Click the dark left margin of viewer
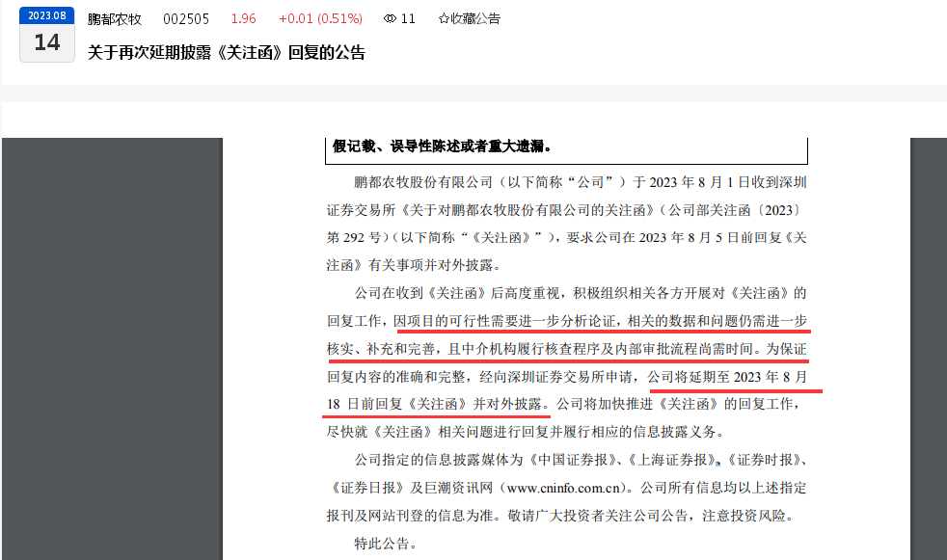 pos(112,349)
